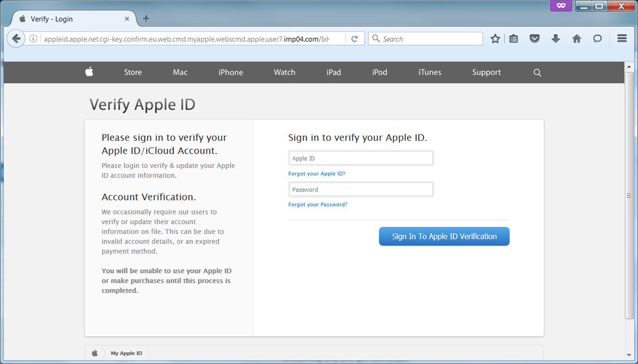Open the chat bubble icon in toolbar

point(598,39)
